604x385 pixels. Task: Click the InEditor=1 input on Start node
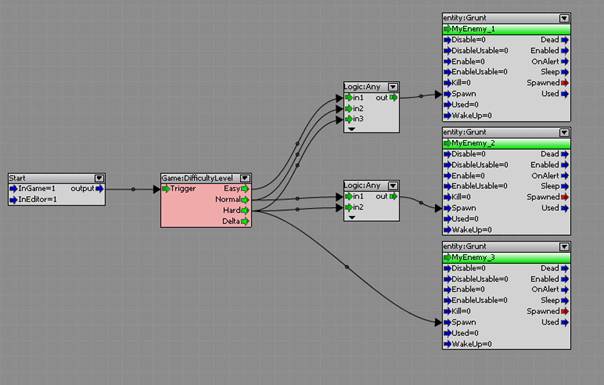pos(34,199)
